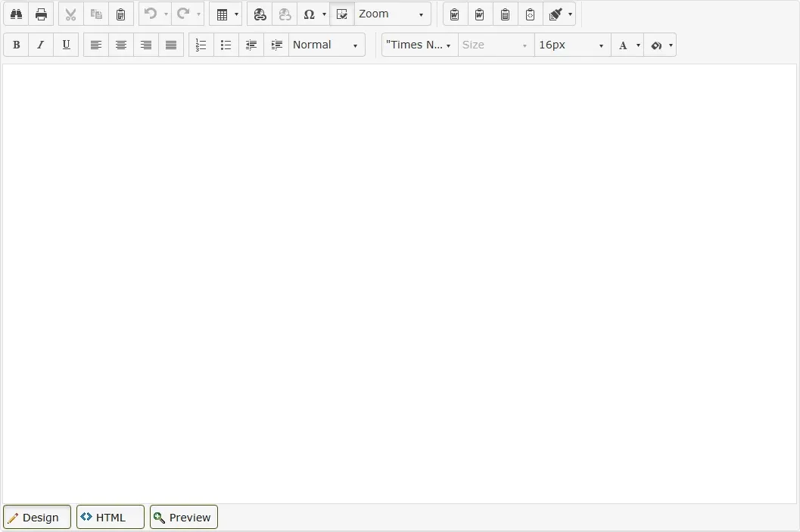Open the Redo history dropdown arrow
800x532 pixels.
(198, 14)
